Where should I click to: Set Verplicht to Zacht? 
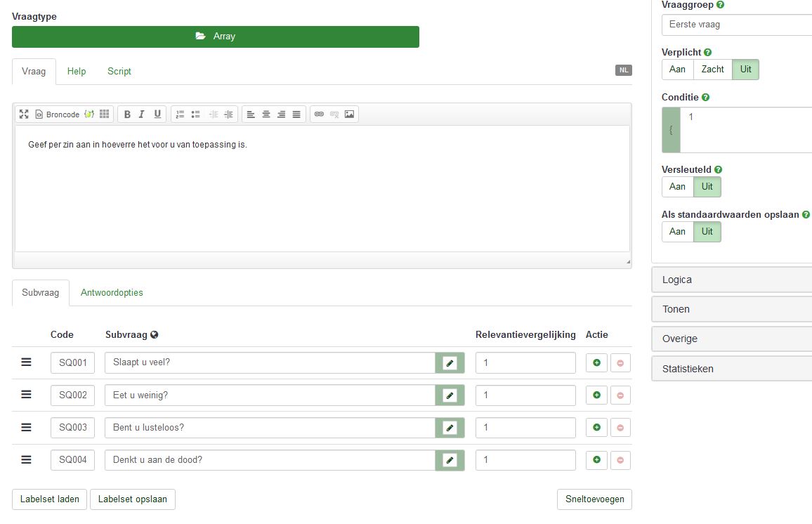712,70
